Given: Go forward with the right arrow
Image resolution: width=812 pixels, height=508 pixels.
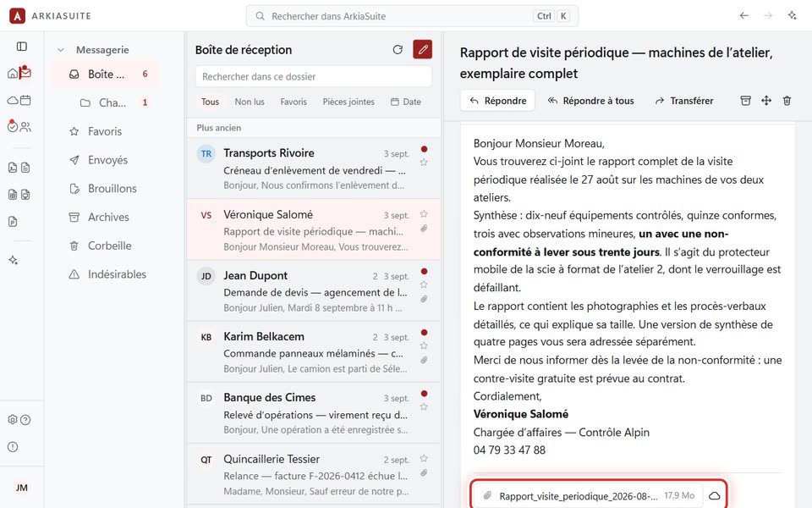Looking at the screenshot, I should pyautogui.click(x=768, y=15).
